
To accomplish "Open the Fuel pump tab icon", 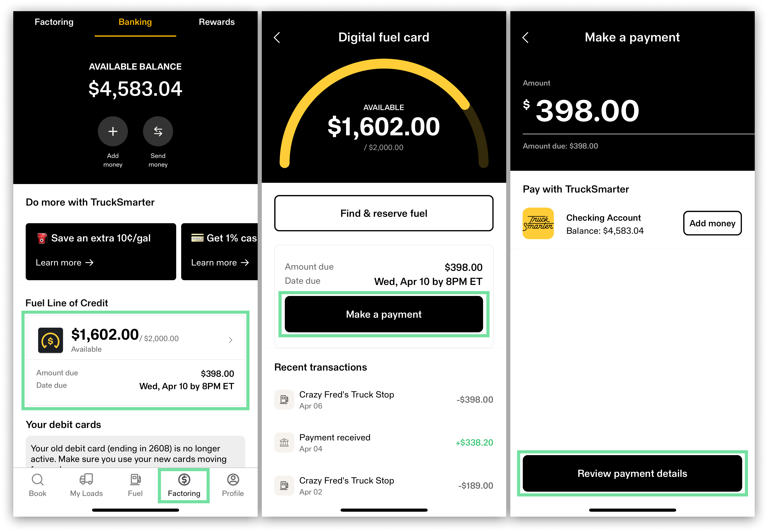I will coord(135,479).
